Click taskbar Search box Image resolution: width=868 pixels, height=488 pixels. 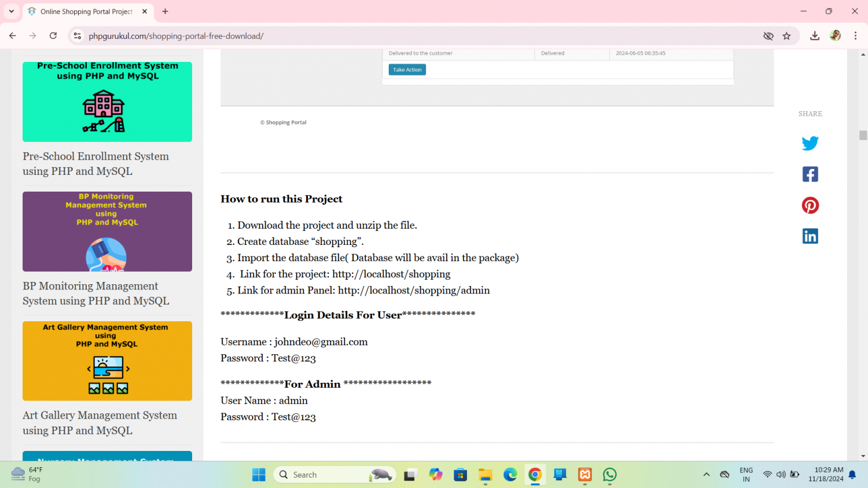[334, 475]
